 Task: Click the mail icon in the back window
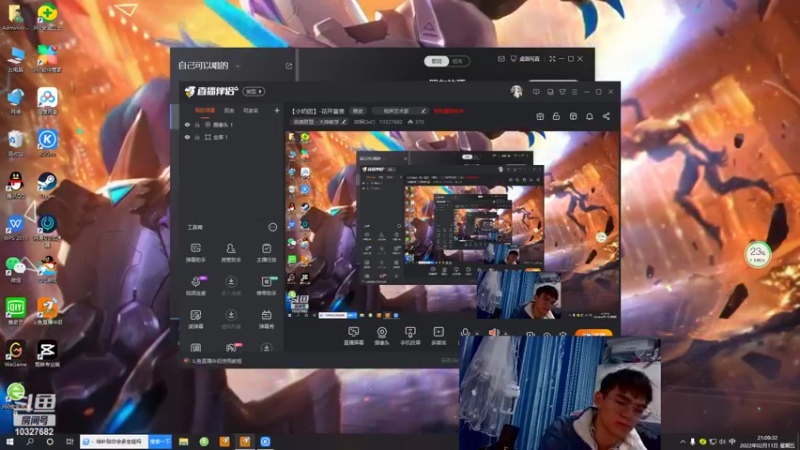(x=501, y=59)
